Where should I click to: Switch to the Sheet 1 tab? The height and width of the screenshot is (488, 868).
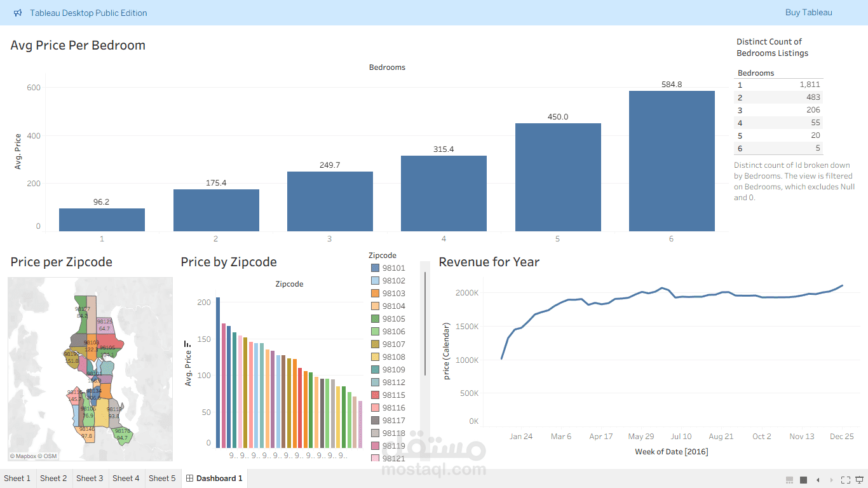[x=17, y=478]
